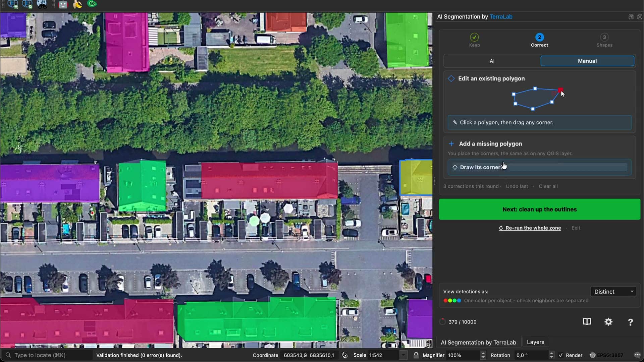
Task: Click the magnifier icon in the locator bar
Action: point(8,355)
